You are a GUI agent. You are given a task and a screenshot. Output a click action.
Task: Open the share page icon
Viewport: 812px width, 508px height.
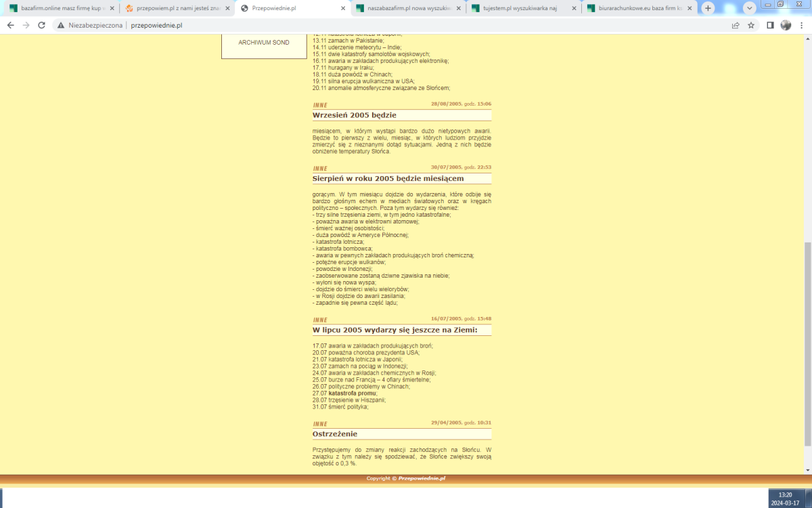click(x=736, y=25)
